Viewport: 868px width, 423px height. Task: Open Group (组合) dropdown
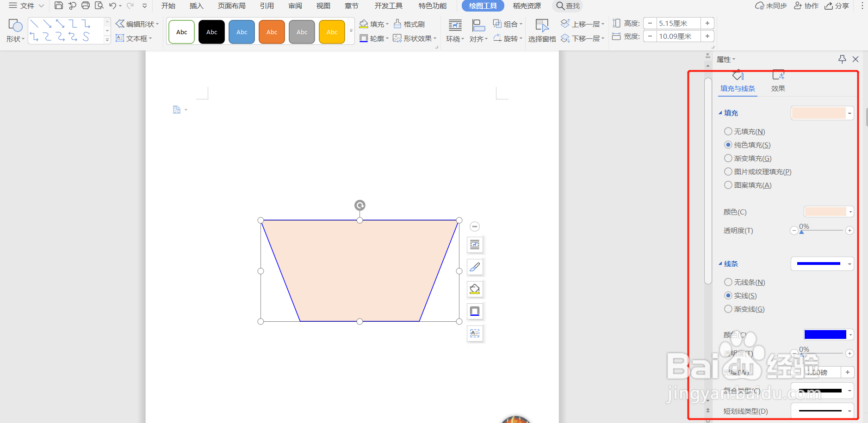click(508, 24)
